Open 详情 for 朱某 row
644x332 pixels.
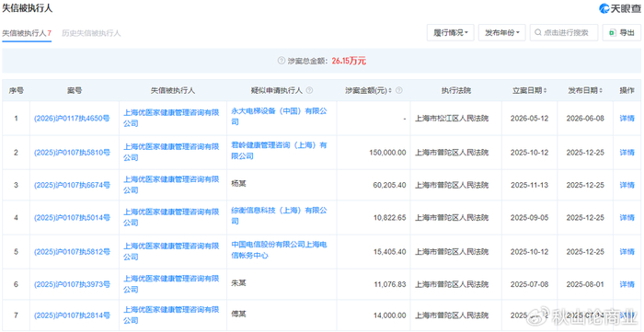(627, 284)
